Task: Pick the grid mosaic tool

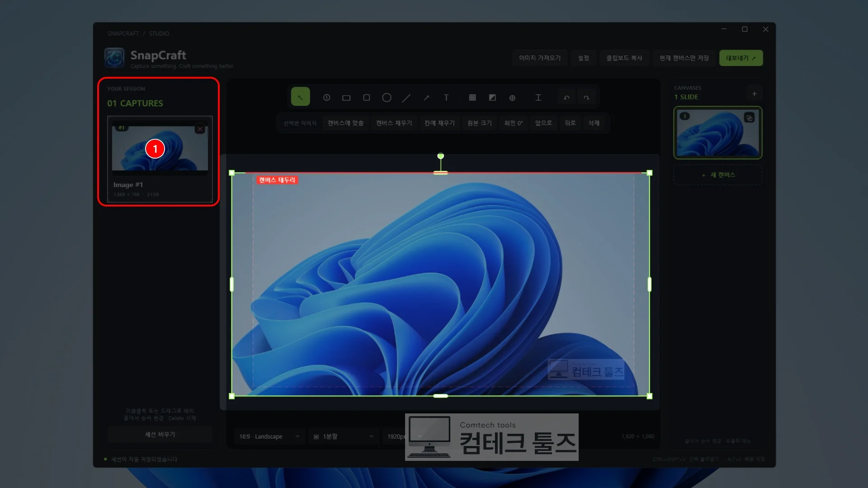Action: click(x=472, y=98)
